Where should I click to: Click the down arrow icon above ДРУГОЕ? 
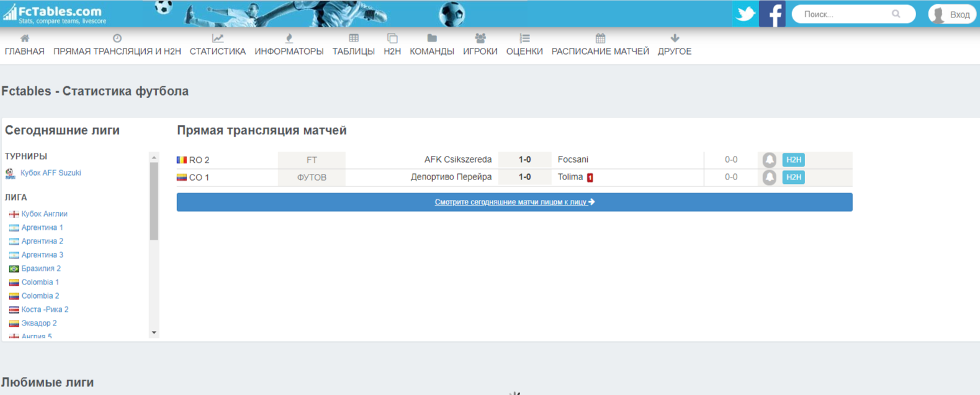pyautogui.click(x=675, y=39)
